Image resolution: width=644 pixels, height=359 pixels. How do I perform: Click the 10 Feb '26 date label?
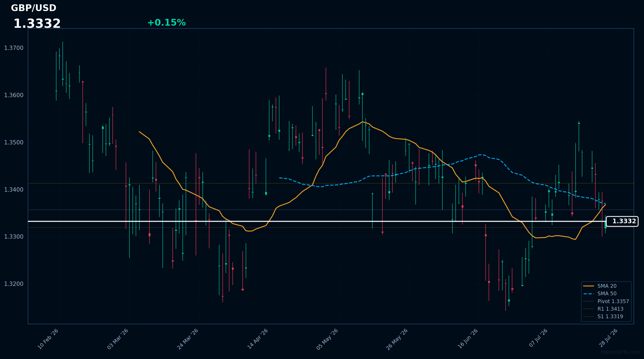(x=48, y=339)
